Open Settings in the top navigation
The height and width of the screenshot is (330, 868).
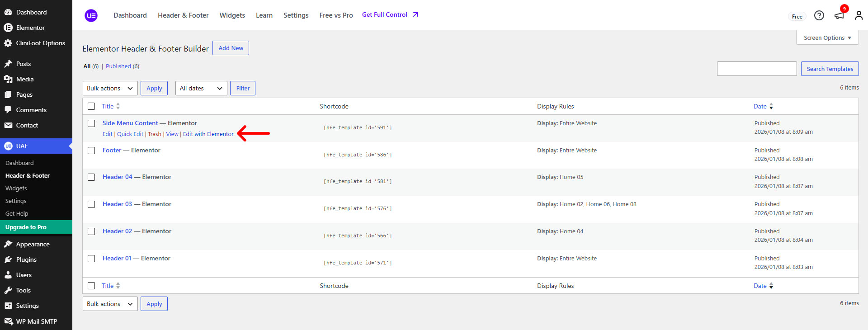[x=296, y=15]
